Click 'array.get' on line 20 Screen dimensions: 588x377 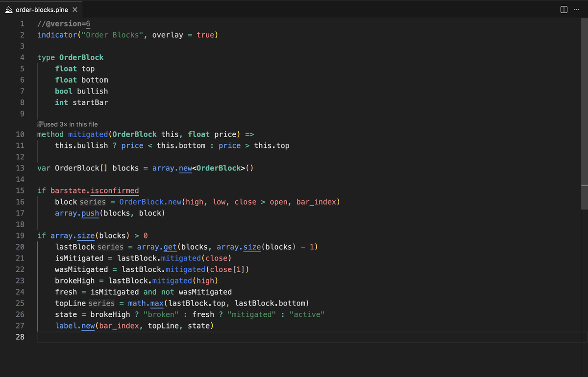157,247
